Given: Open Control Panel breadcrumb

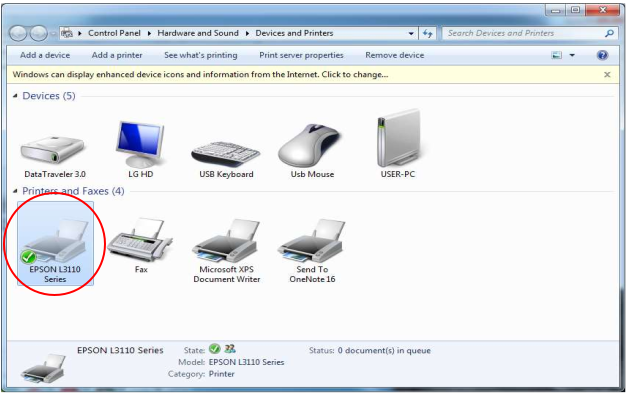Looking at the screenshot, I should 114,33.
